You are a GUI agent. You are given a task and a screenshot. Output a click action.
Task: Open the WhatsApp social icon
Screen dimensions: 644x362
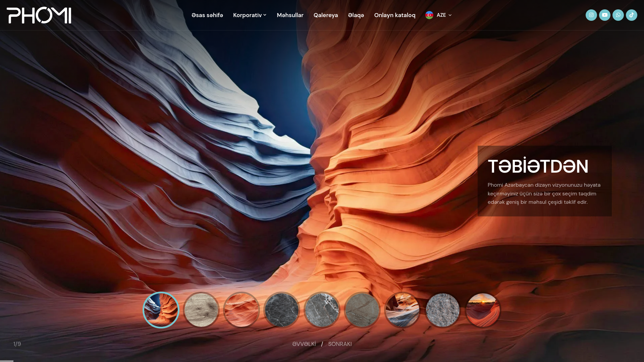[618, 15]
